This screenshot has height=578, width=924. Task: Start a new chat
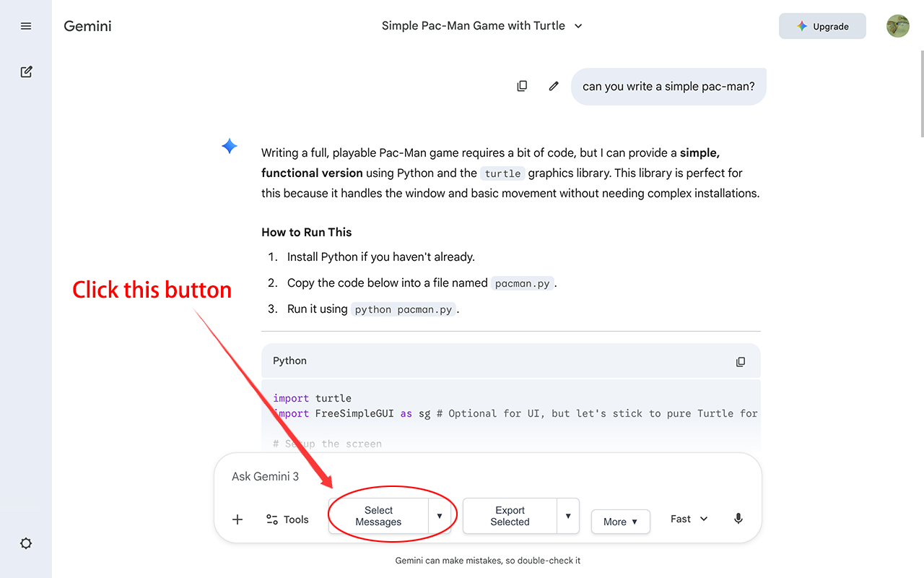pos(26,72)
